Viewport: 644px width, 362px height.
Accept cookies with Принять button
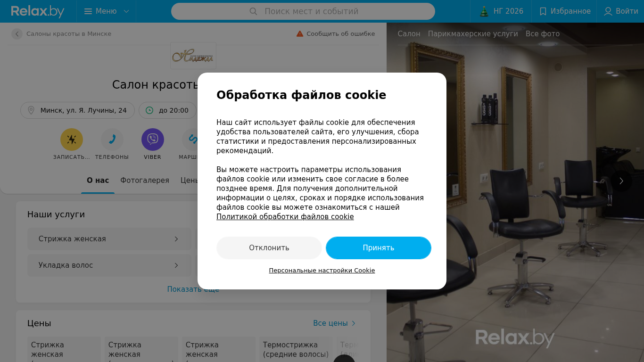tap(379, 248)
